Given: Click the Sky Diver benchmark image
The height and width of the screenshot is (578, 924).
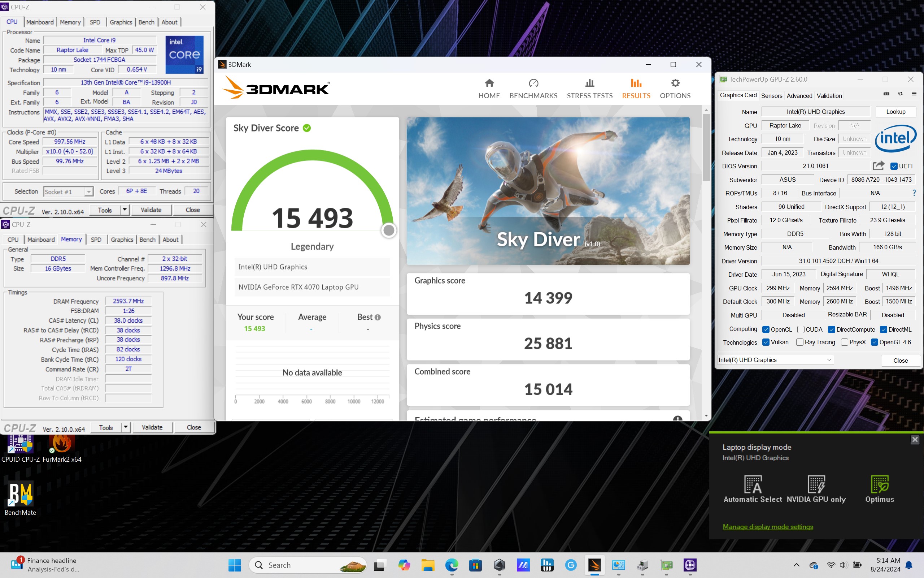Looking at the screenshot, I should (x=548, y=191).
